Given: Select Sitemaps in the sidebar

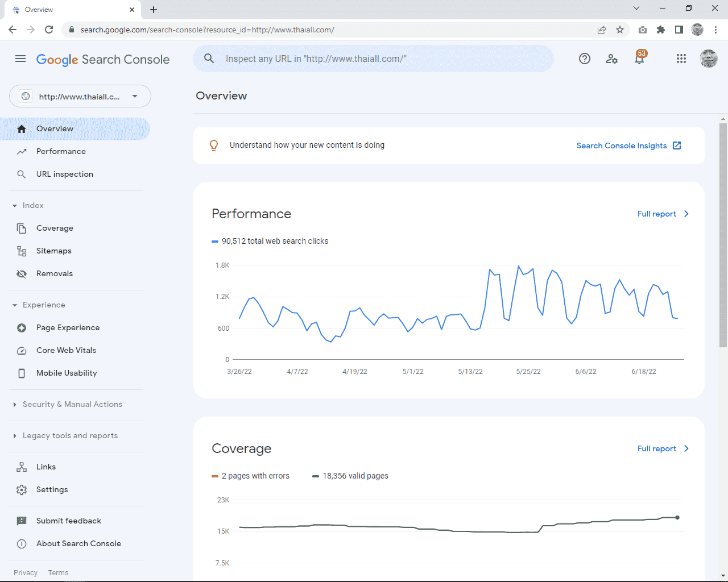Looking at the screenshot, I should click(x=54, y=251).
